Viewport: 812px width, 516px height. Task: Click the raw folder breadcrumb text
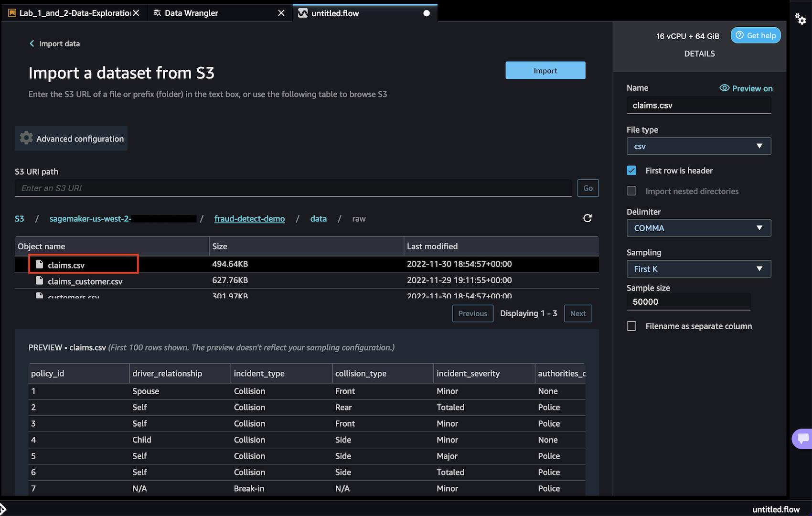pyautogui.click(x=359, y=218)
